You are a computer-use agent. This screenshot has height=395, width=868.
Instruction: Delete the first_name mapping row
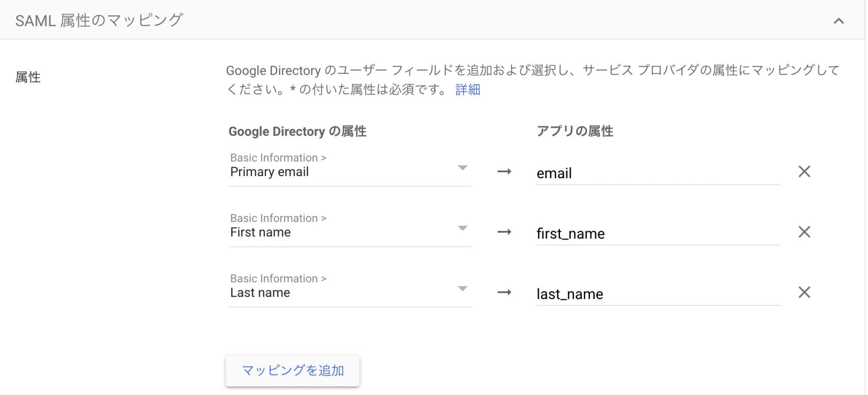tap(804, 232)
